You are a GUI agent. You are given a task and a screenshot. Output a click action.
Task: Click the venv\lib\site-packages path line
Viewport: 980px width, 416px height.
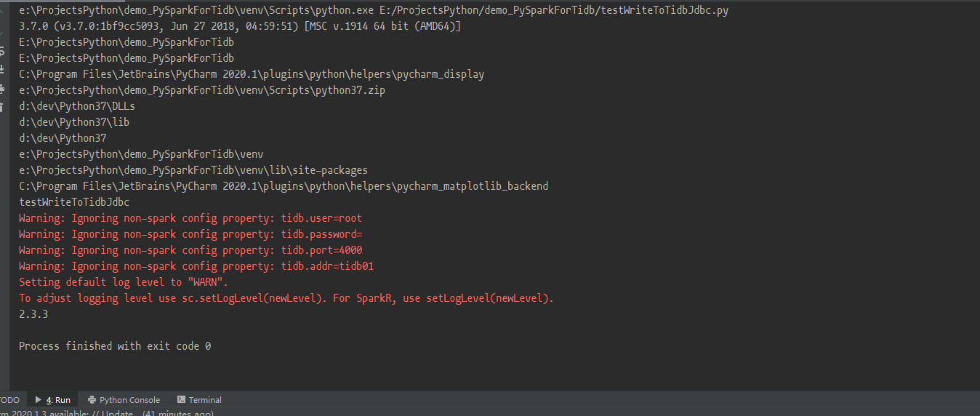tap(193, 170)
